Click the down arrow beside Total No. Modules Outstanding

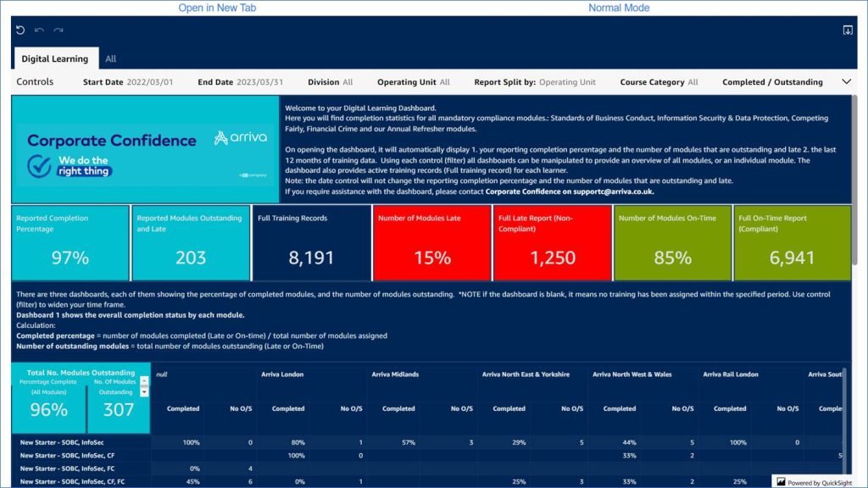pos(144,391)
